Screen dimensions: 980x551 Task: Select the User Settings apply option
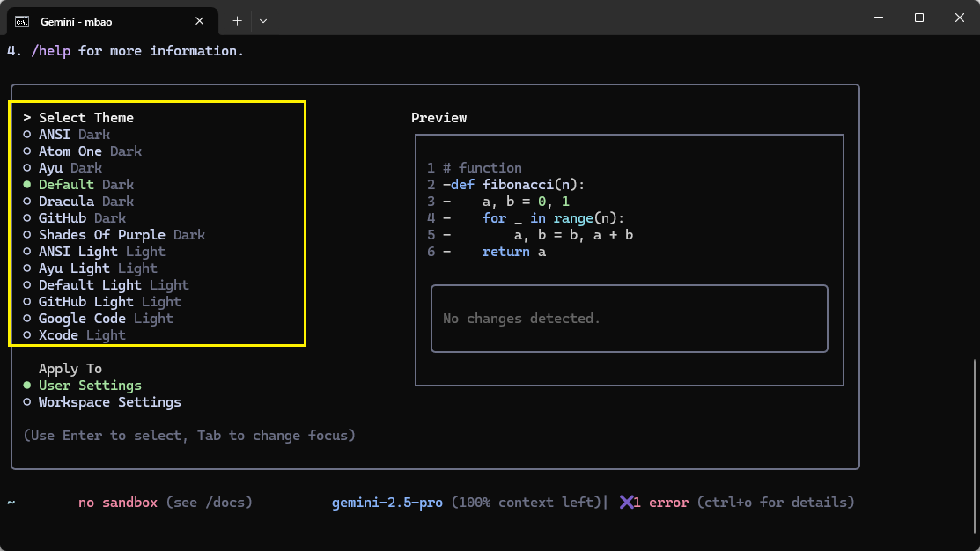[x=88, y=385]
